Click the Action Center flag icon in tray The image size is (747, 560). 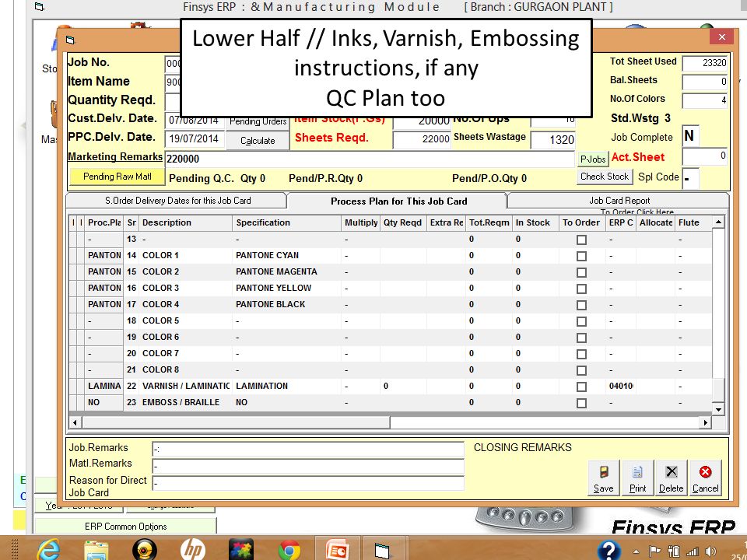pyautogui.click(x=655, y=551)
